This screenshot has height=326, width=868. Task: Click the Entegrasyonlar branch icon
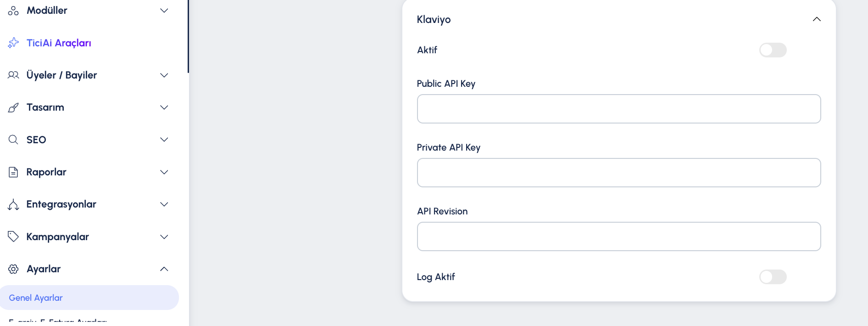click(x=13, y=204)
